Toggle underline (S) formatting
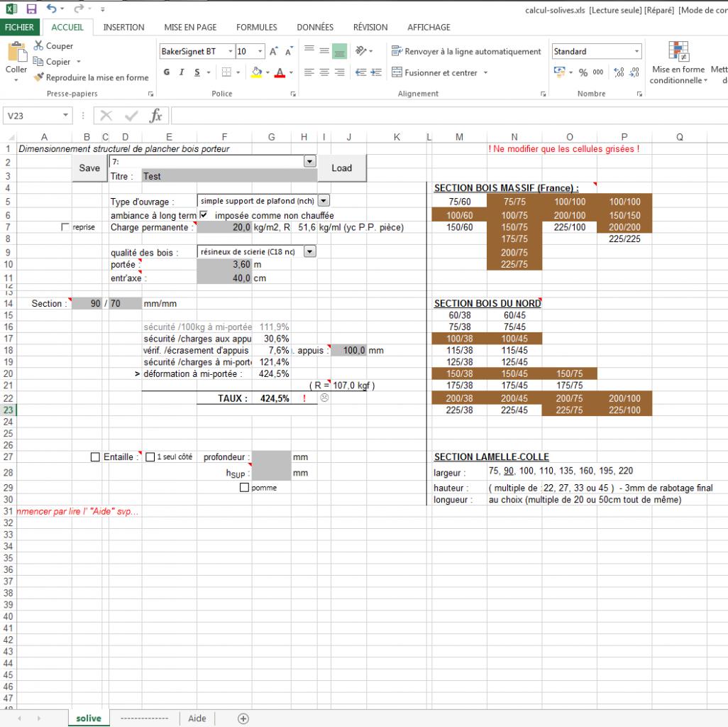Screen dimensions: 728x727 pyautogui.click(x=197, y=72)
